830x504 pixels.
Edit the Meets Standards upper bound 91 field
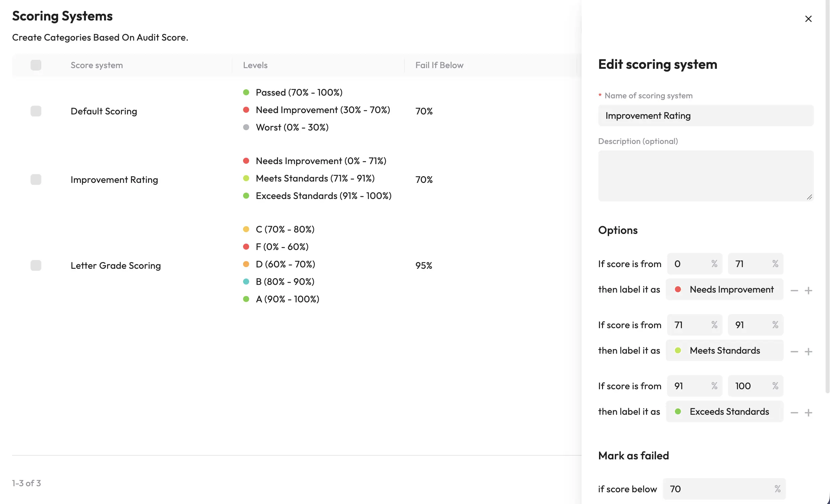pos(755,325)
